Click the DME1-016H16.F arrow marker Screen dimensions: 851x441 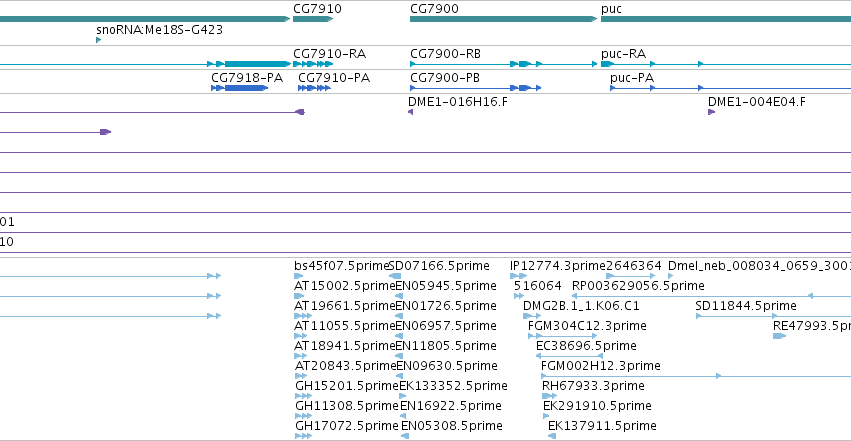(x=410, y=112)
